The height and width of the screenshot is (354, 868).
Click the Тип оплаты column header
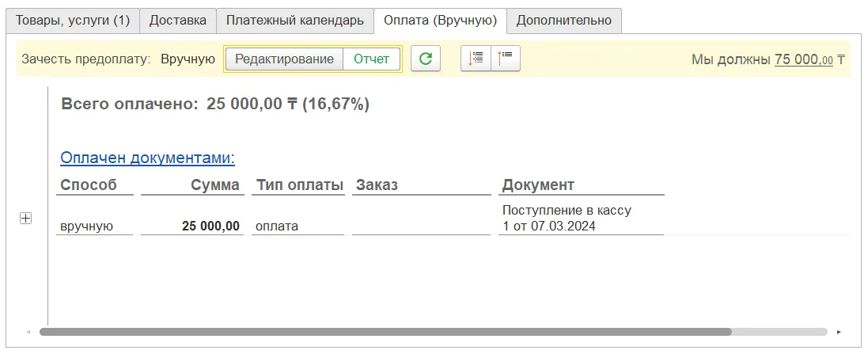click(299, 185)
